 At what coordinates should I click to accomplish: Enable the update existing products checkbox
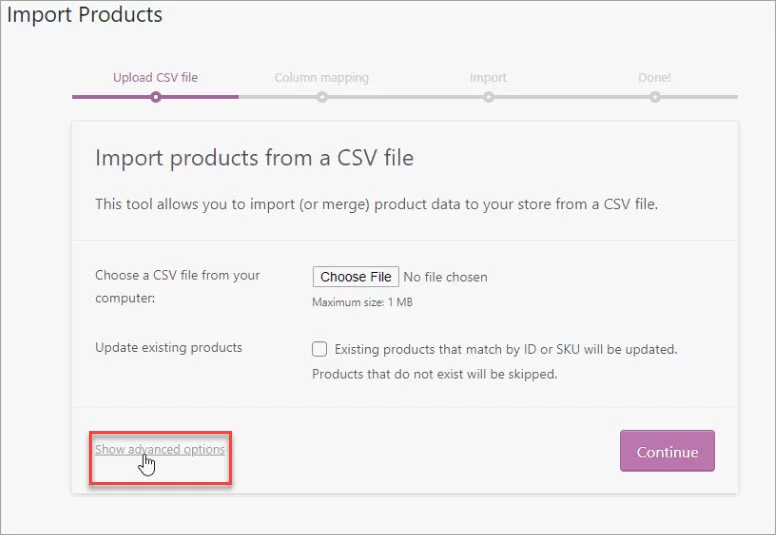(x=320, y=349)
